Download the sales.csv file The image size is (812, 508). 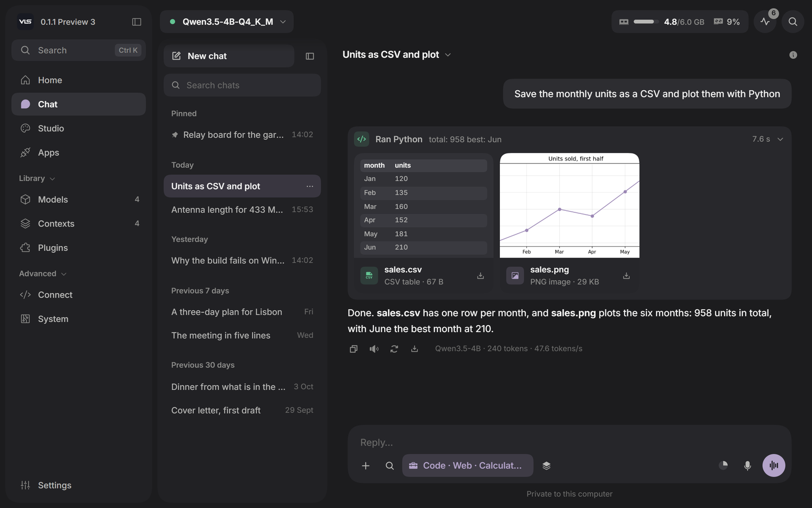480,276
